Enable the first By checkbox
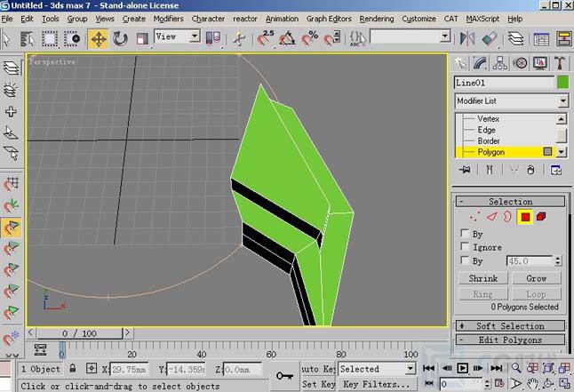The width and height of the screenshot is (574, 392). 465,234
